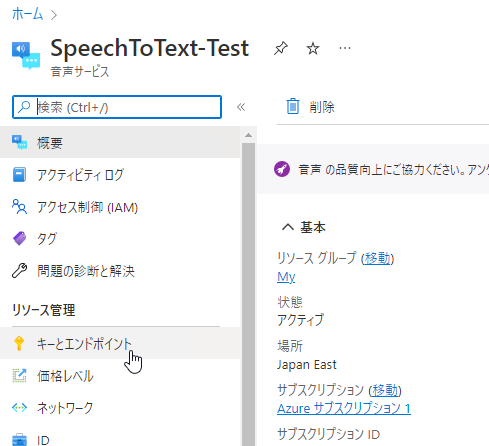Click 移動 link beside サブスクリプション
Screen dimensions: 489x446
click(385, 390)
